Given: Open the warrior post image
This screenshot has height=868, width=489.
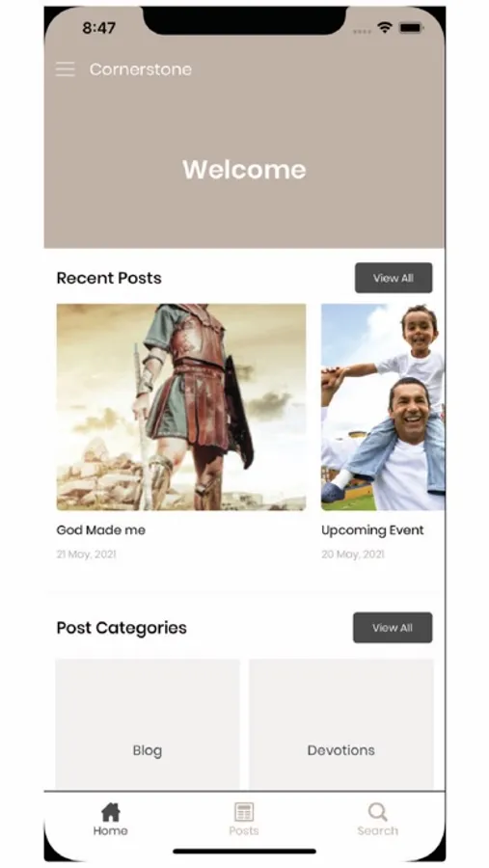Looking at the screenshot, I should [x=181, y=407].
